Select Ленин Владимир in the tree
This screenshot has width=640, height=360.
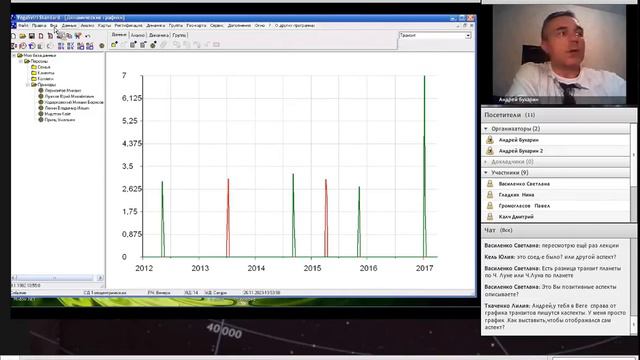coord(67,108)
